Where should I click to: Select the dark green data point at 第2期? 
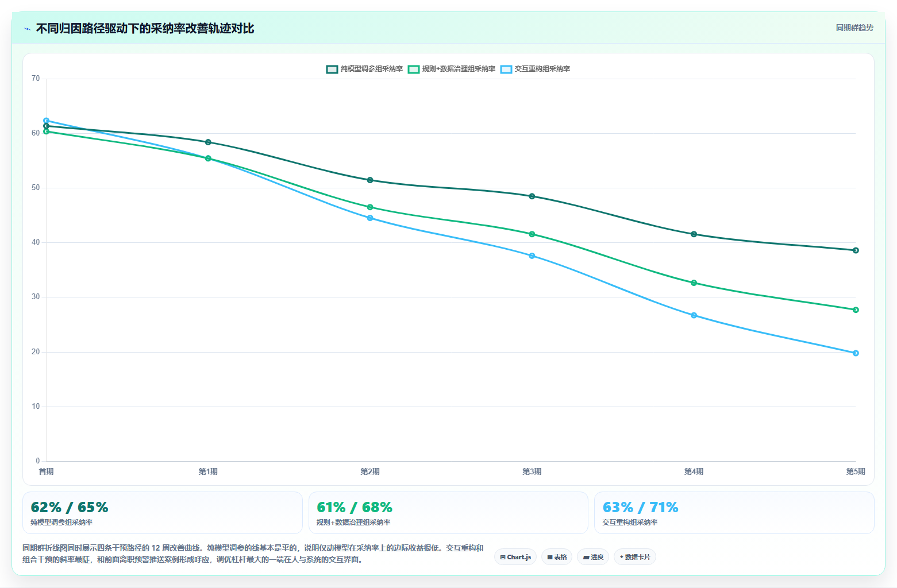point(370,180)
